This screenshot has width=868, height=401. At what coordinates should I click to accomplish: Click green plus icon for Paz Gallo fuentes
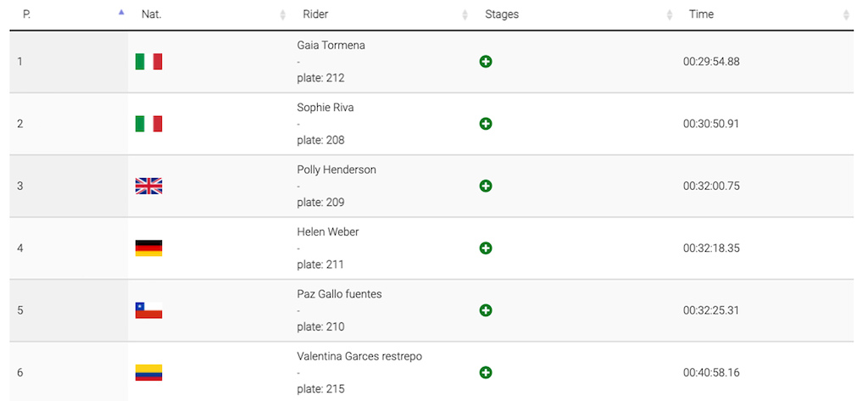pyautogui.click(x=486, y=309)
